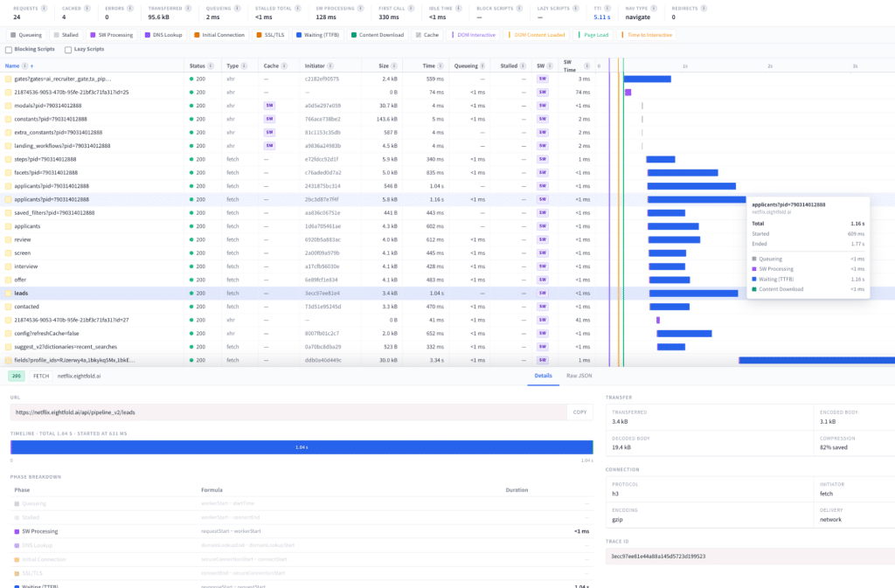
Task: Click the info icon beside REQUESTS stat
Action: tap(44, 9)
